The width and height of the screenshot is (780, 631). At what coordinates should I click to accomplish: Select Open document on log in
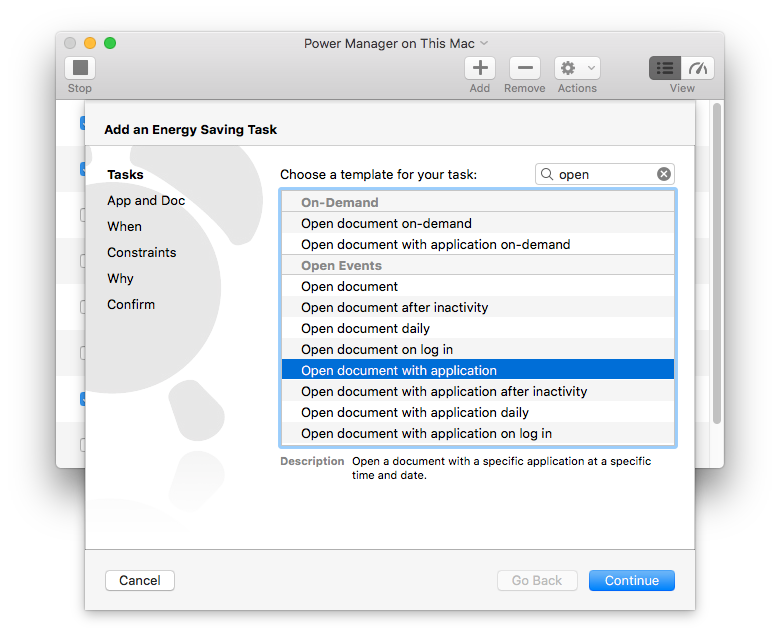(478, 349)
